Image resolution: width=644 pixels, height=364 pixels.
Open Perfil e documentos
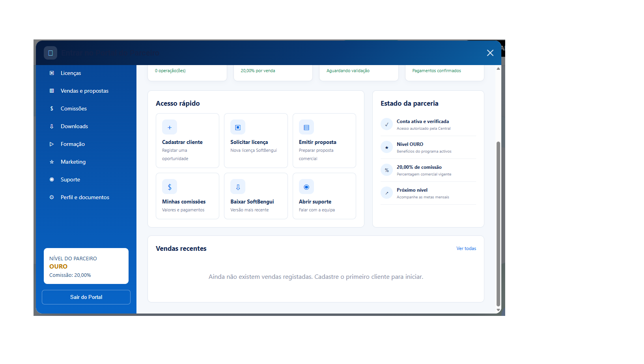tap(86, 197)
